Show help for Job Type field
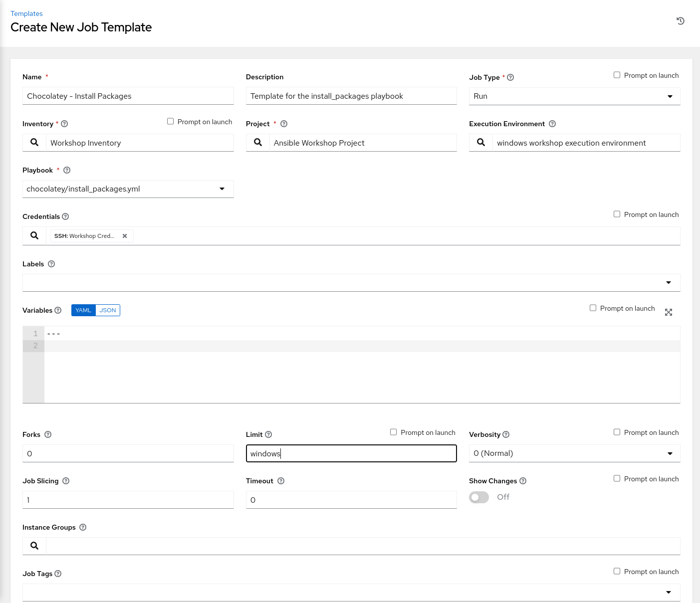Screen dimensions: 700x603 click(x=510, y=77)
